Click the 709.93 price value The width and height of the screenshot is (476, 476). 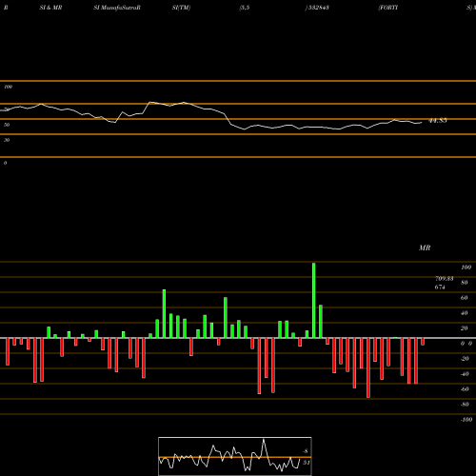(445, 279)
